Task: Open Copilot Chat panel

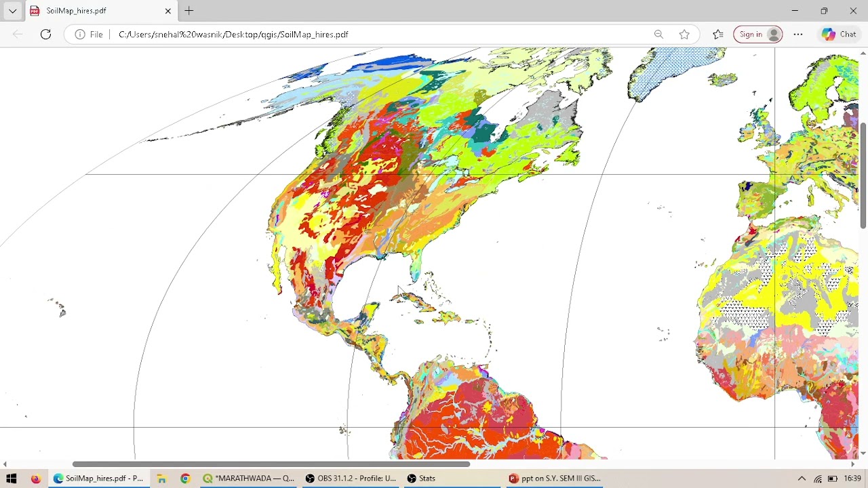Action: click(839, 34)
